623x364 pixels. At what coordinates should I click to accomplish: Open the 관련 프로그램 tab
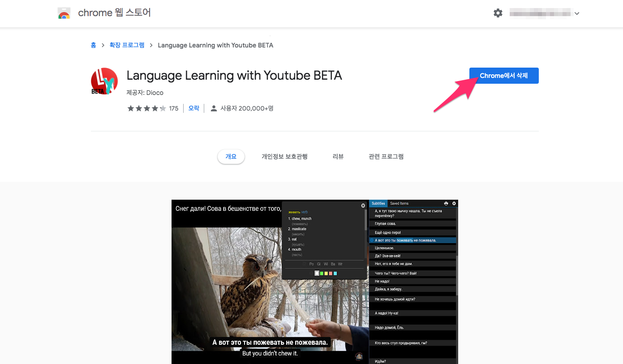(x=386, y=157)
